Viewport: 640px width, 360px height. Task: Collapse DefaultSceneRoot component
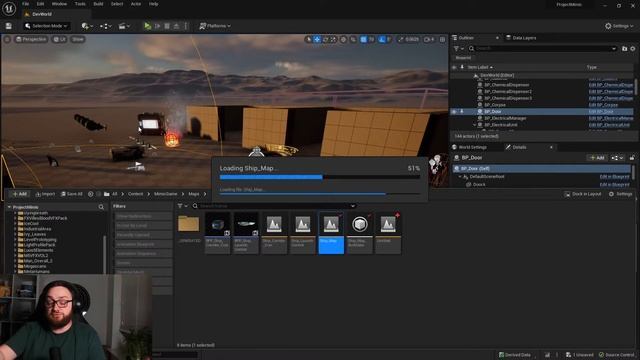click(460, 176)
